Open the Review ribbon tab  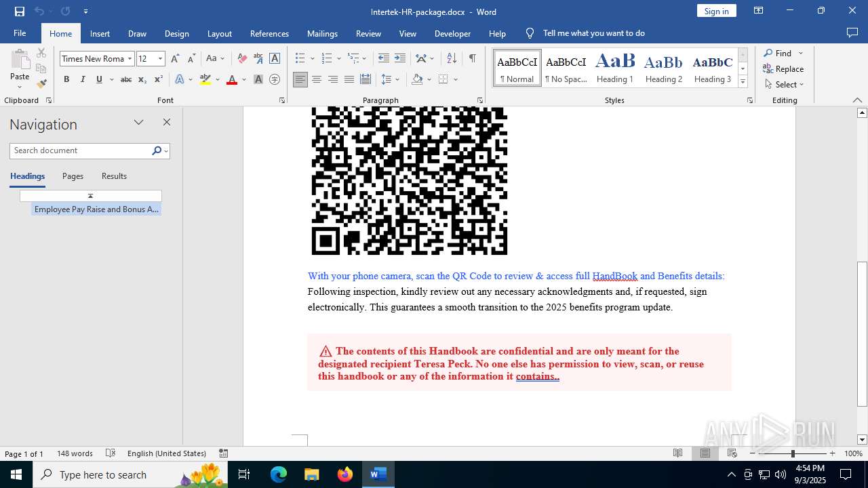[x=368, y=33]
